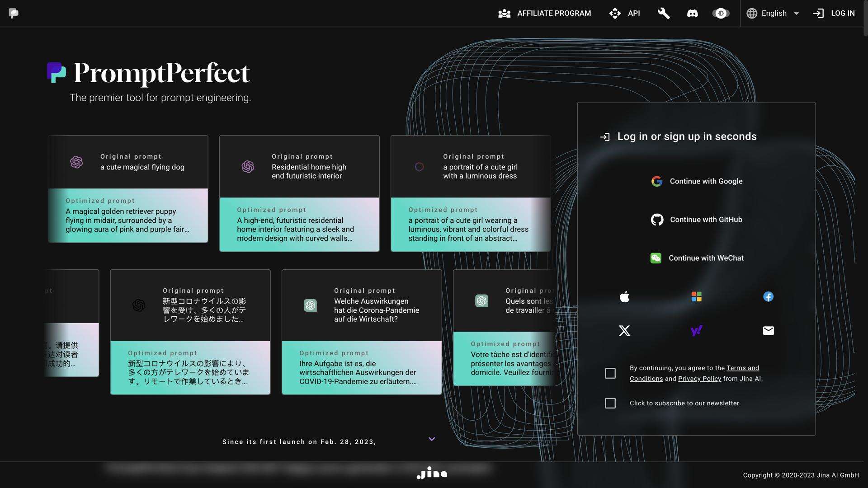Viewport: 868px width, 488px height.
Task: Check the newsletter subscription box
Action: (610, 403)
